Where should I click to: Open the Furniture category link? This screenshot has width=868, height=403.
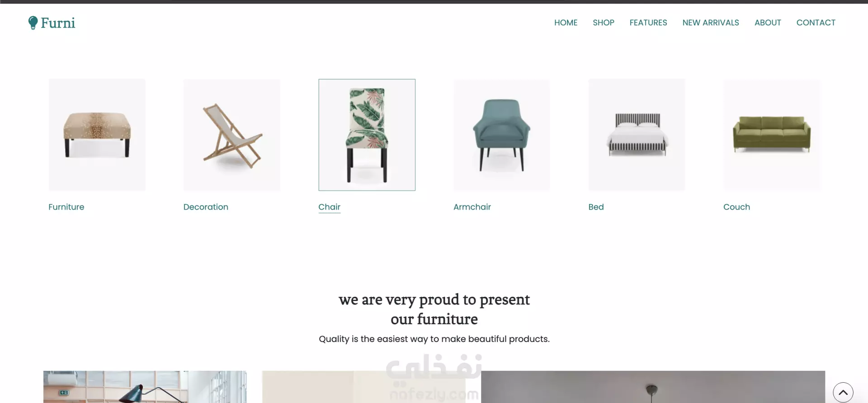pos(66,207)
